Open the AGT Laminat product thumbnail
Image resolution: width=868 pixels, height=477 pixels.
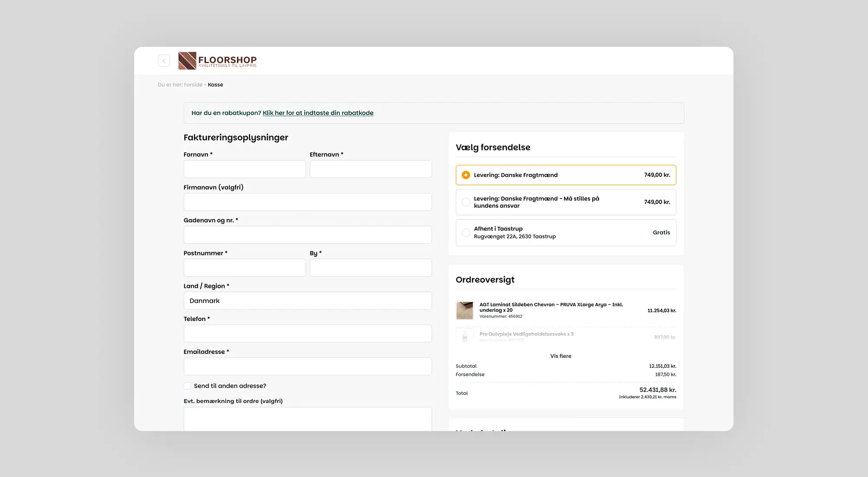(464, 310)
